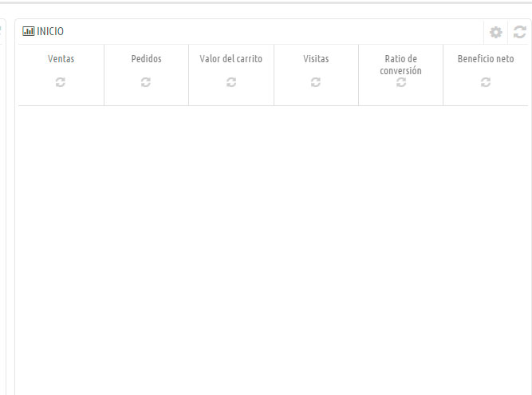Screen dimensions: 532x395
Task: Open the Valor del carrito tab
Action: pos(231,59)
